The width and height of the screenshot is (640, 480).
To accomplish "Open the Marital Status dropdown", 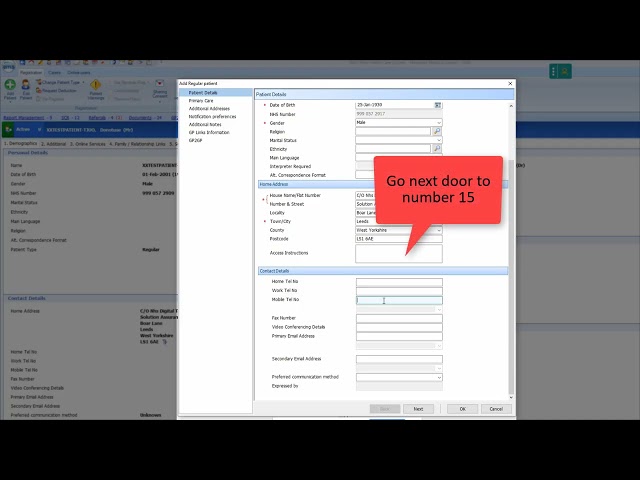I will [439, 140].
